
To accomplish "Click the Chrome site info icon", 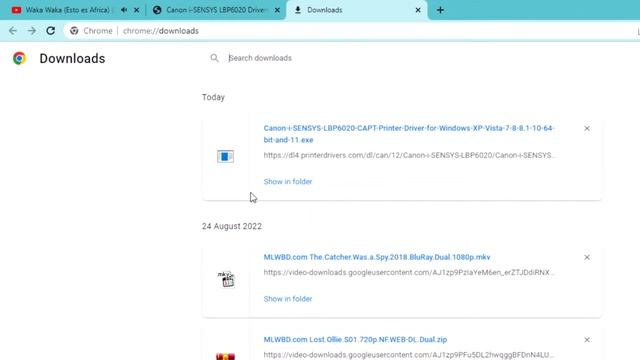I will [74, 31].
